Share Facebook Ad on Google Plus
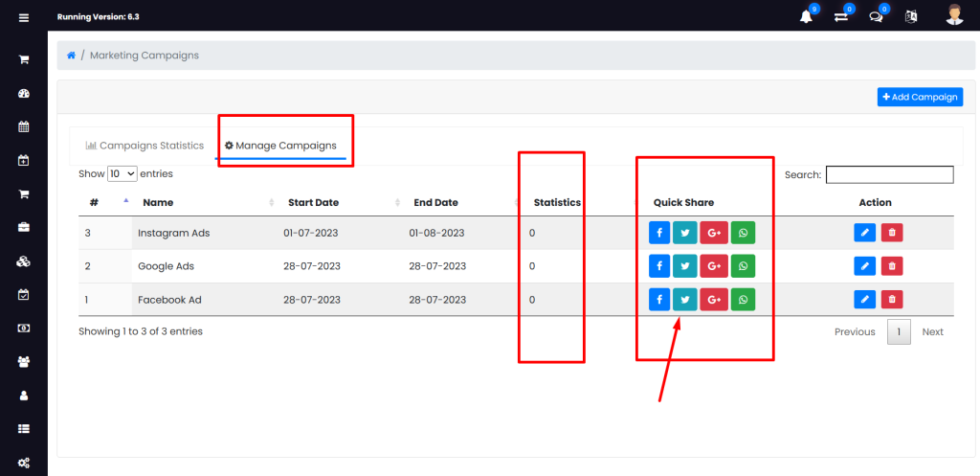 click(714, 299)
